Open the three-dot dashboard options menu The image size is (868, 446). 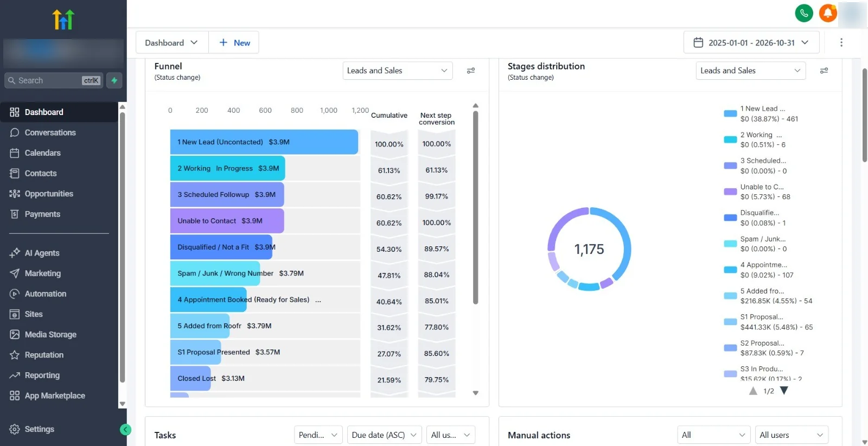click(x=841, y=42)
